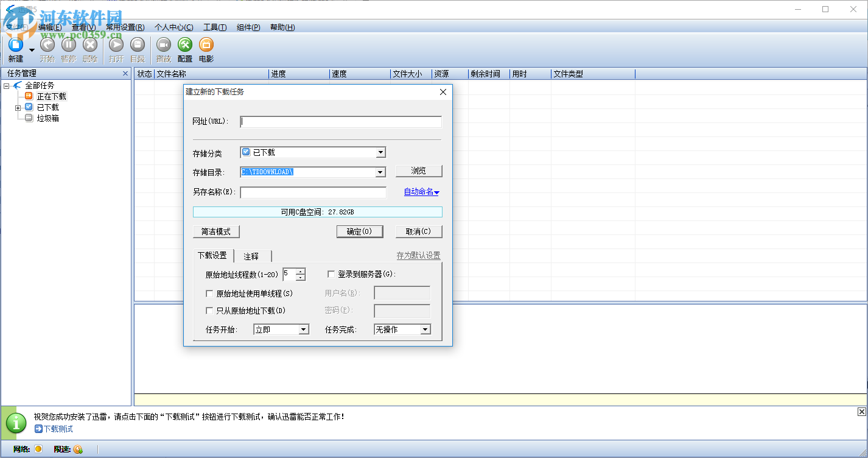Click the 暂停 pause toolbar icon
The height and width of the screenshot is (458, 868).
tap(69, 44)
